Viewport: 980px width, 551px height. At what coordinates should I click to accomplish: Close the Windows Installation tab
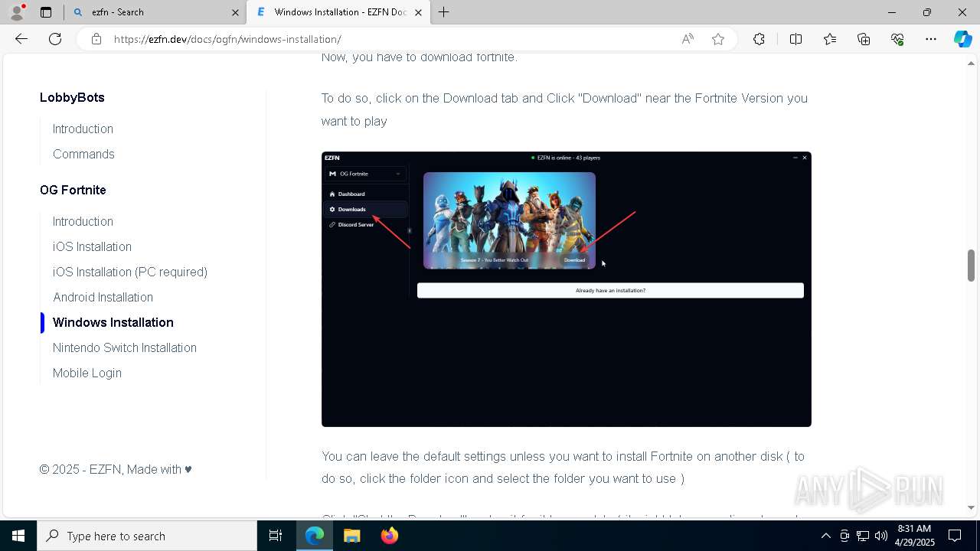[419, 12]
